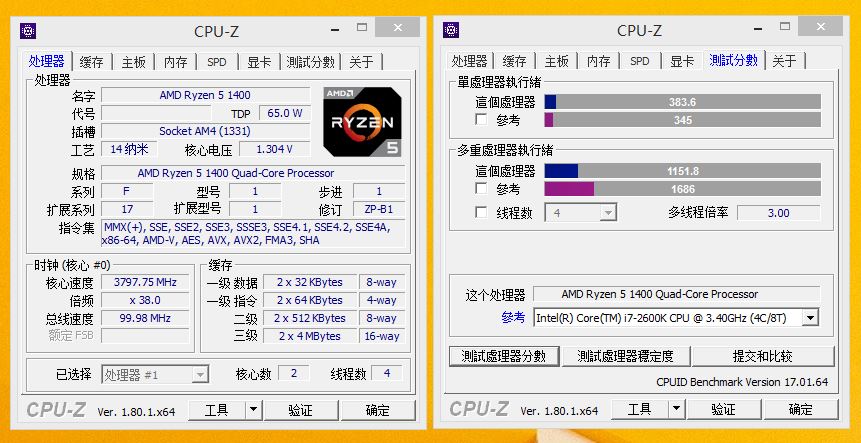Click 规格 field Quad-Core Processor
Viewport: 861px width, 443px height.
253,173
